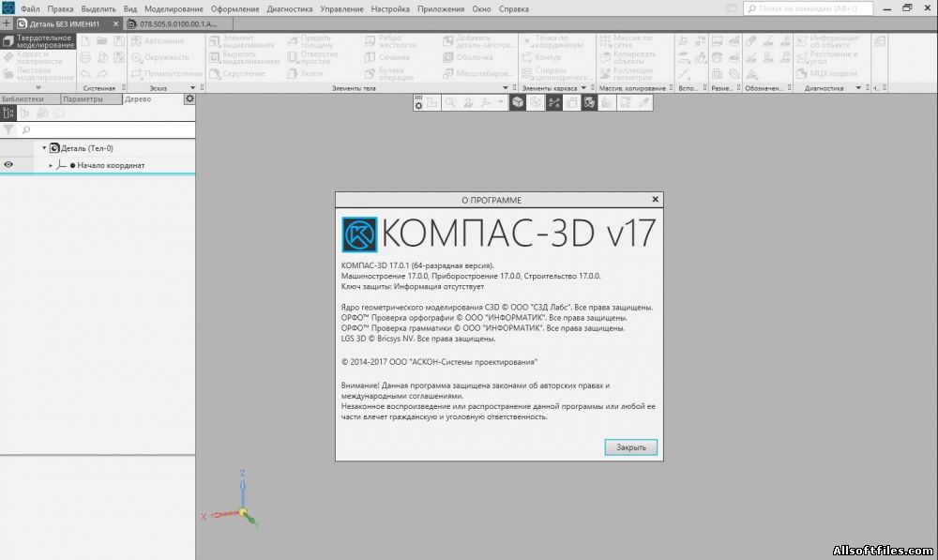This screenshot has height=560, width=938.
Task: Expand the modeling modes list chevron
Action: click(38, 87)
